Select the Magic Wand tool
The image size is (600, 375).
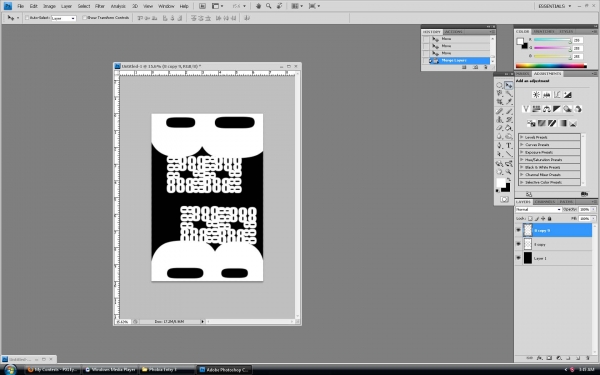(x=509, y=93)
